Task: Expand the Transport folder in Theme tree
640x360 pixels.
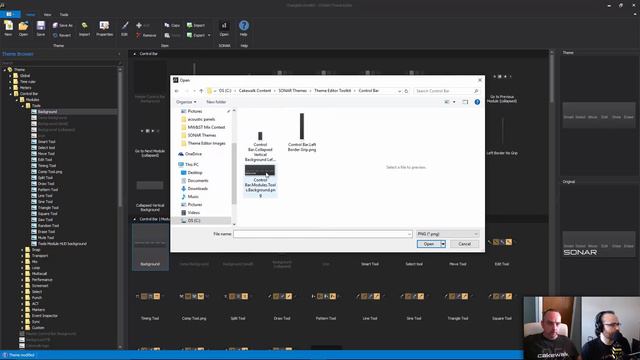Action: 22,256
